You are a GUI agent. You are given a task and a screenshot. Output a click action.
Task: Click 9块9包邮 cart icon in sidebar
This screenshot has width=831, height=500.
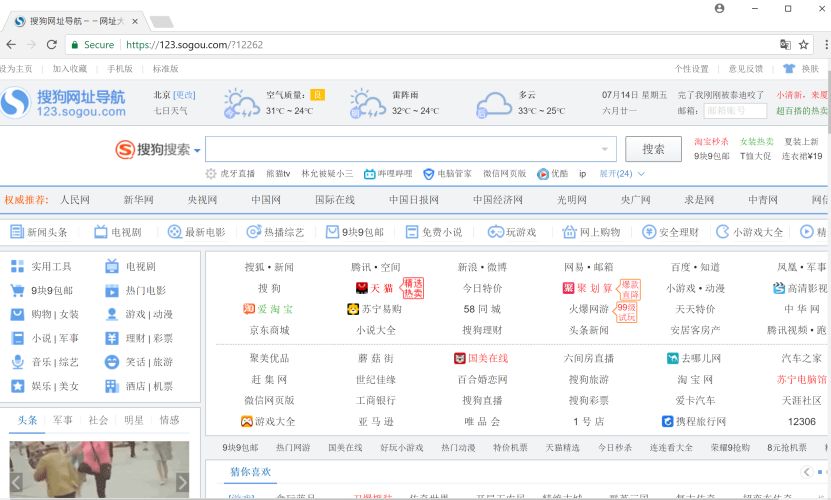point(17,291)
